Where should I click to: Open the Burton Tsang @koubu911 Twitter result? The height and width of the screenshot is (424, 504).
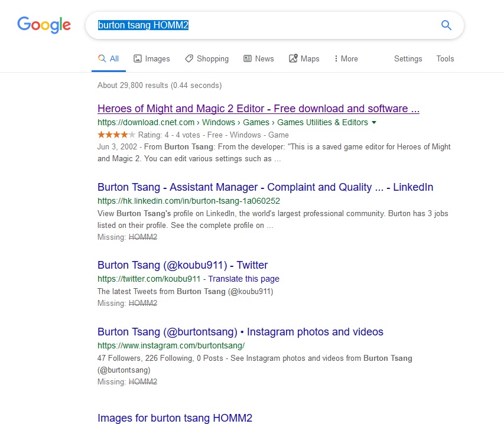(x=183, y=265)
